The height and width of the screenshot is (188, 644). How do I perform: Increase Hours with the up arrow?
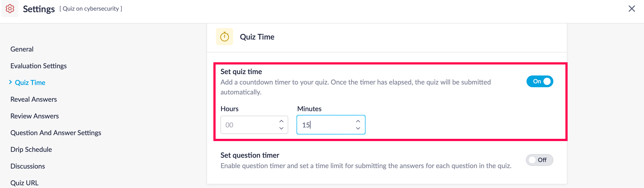point(281,121)
